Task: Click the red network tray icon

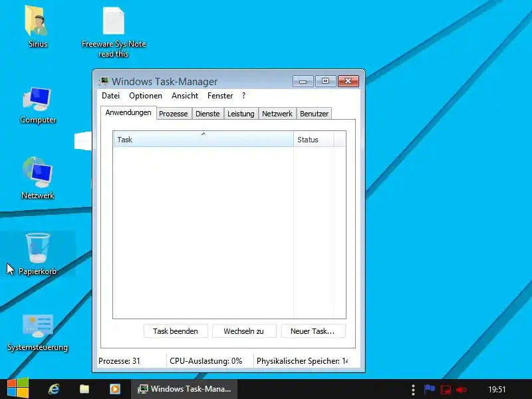Action: click(446, 390)
